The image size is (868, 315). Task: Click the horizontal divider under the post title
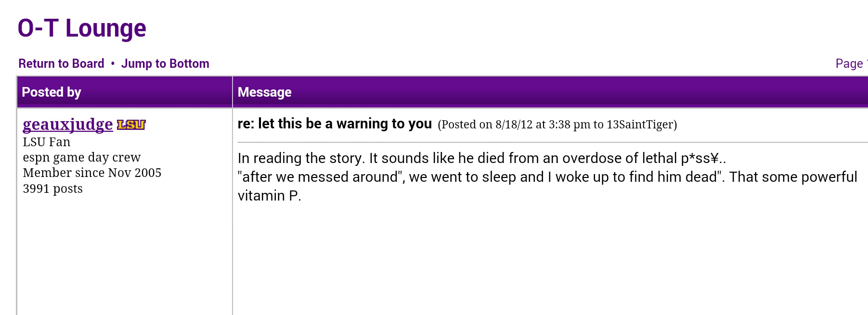(553, 142)
